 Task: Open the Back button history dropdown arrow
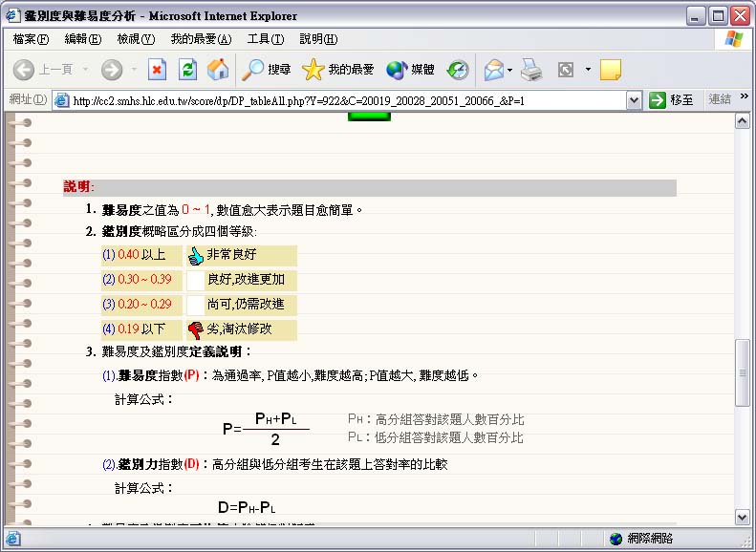86,70
